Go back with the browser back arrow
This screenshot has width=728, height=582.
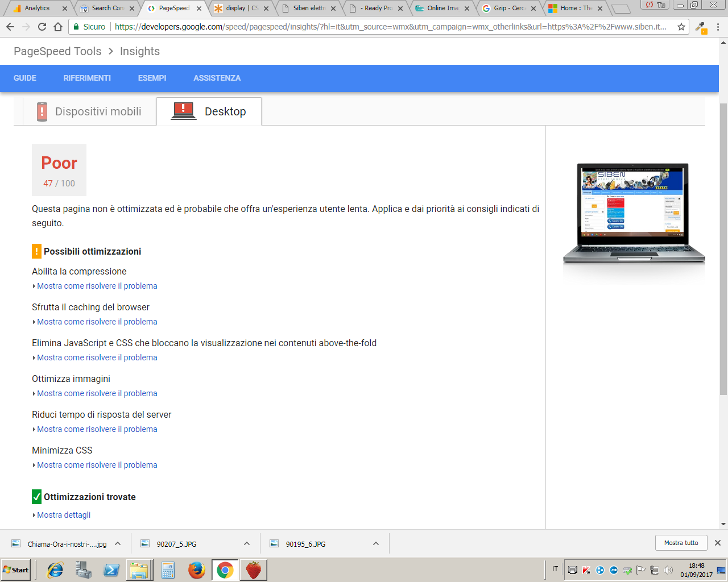point(10,27)
